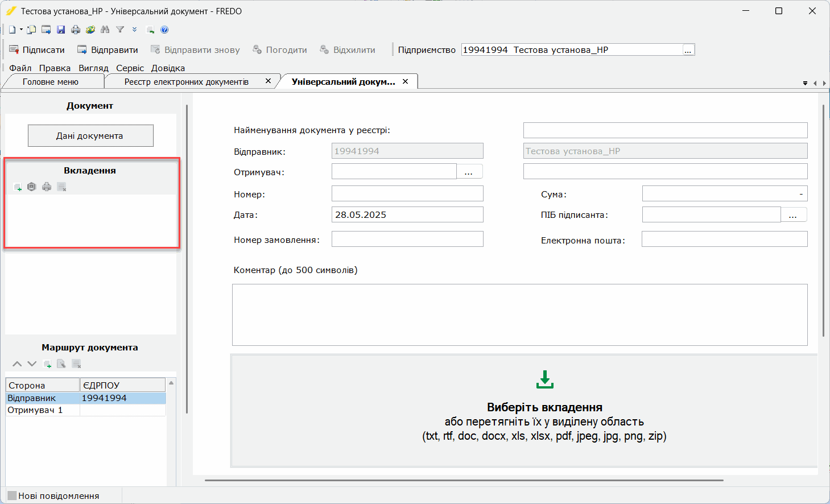
Task: Click the Підписати sign button
Action: coord(37,50)
